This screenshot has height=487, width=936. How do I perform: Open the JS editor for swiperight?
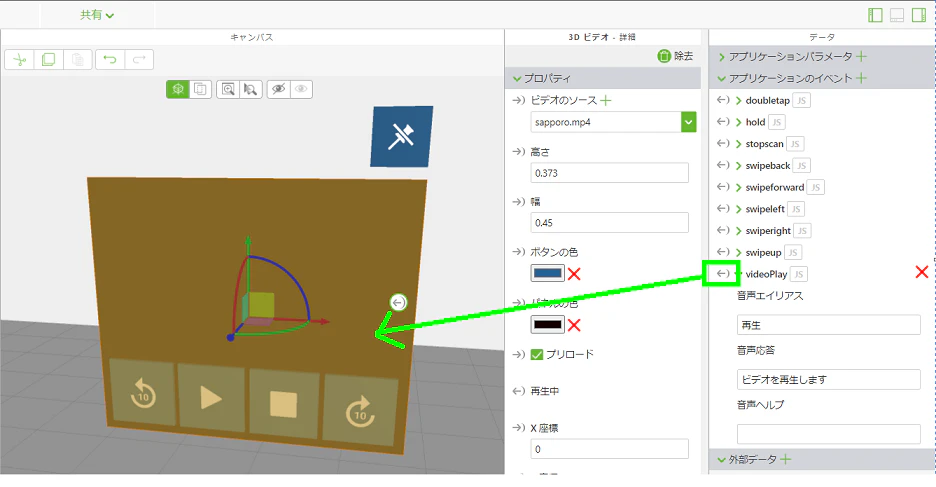(x=802, y=231)
